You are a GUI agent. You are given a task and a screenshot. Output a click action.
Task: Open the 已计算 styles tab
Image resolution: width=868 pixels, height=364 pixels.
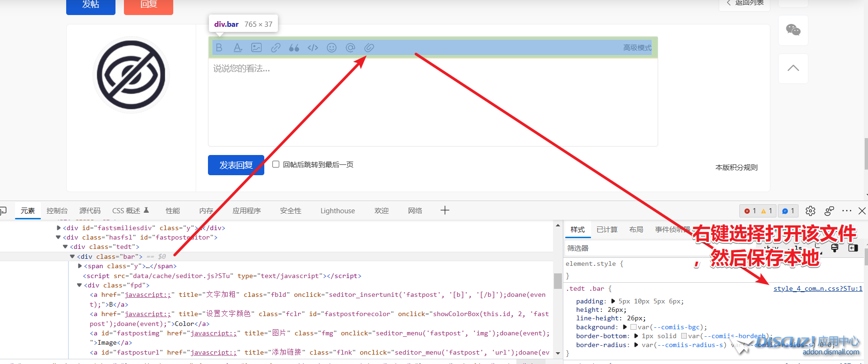pyautogui.click(x=607, y=230)
